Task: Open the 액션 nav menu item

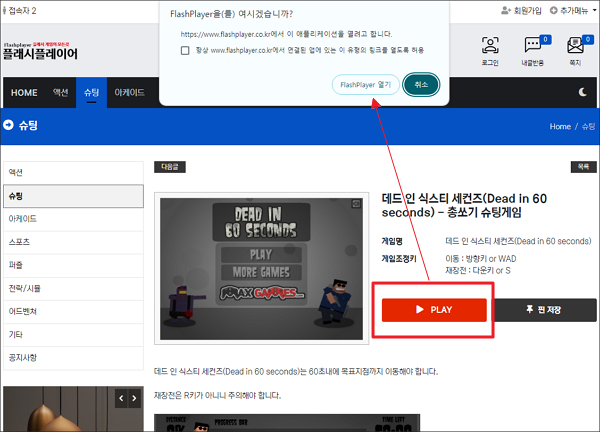Action: click(60, 93)
